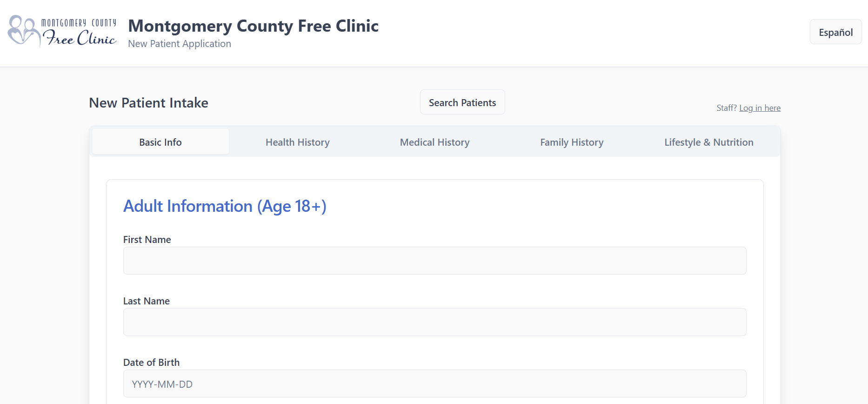
Task: Open staff login via 'Log in here' link
Action: coord(760,108)
